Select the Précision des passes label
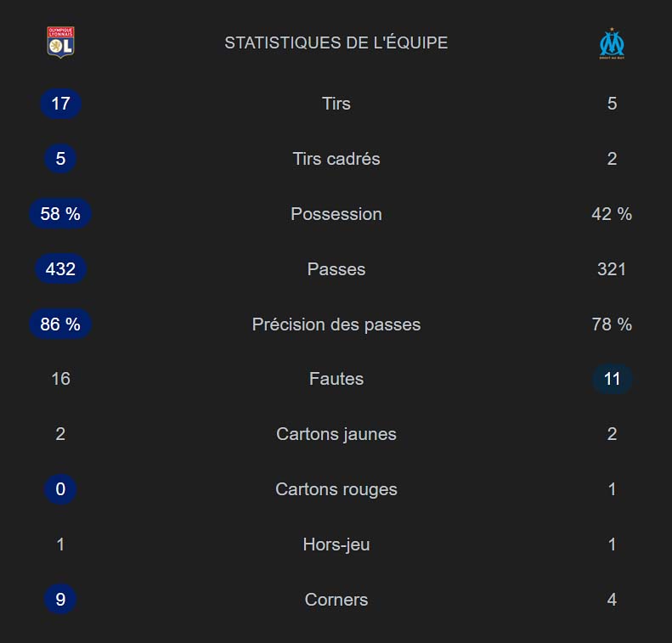The width and height of the screenshot is (672, 643). click(x=336, y=324)
